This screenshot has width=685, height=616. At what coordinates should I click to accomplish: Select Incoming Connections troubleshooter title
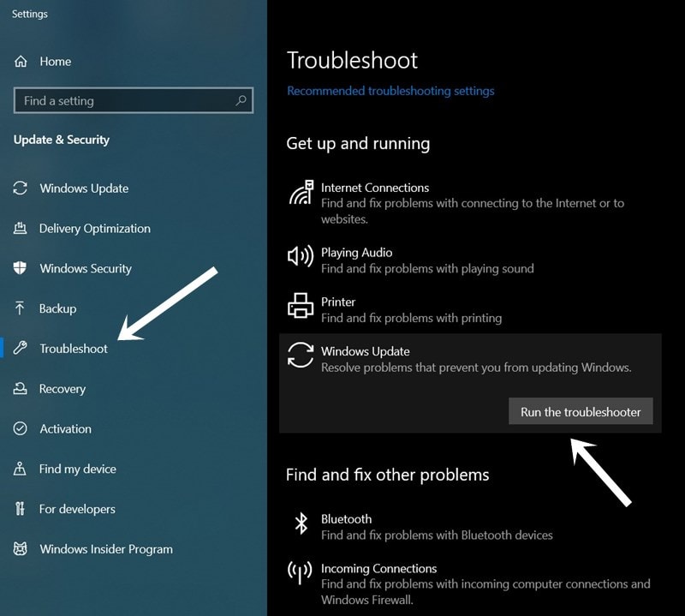coord(378,568)
